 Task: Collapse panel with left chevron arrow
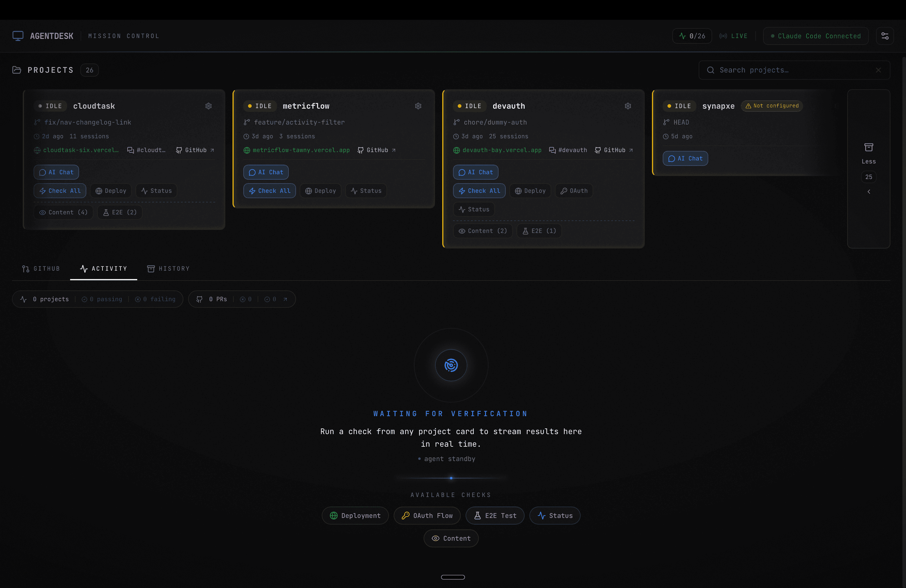point(869,192)
